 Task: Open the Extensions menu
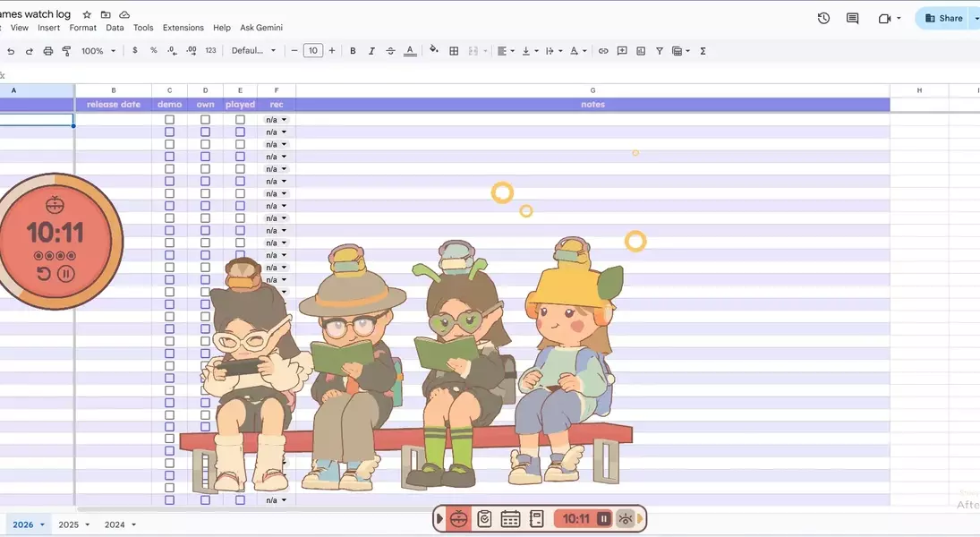(x=183, y=27)
